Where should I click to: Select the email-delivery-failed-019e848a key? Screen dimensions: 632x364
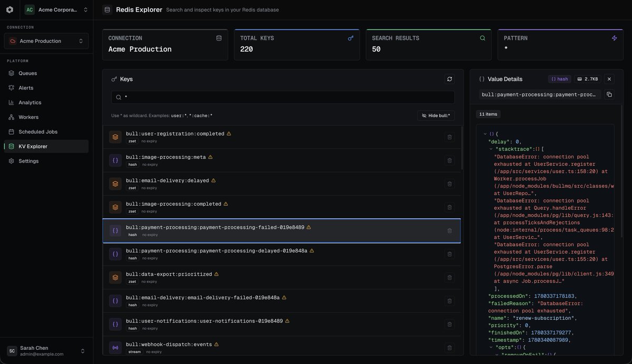coord(282,301)
